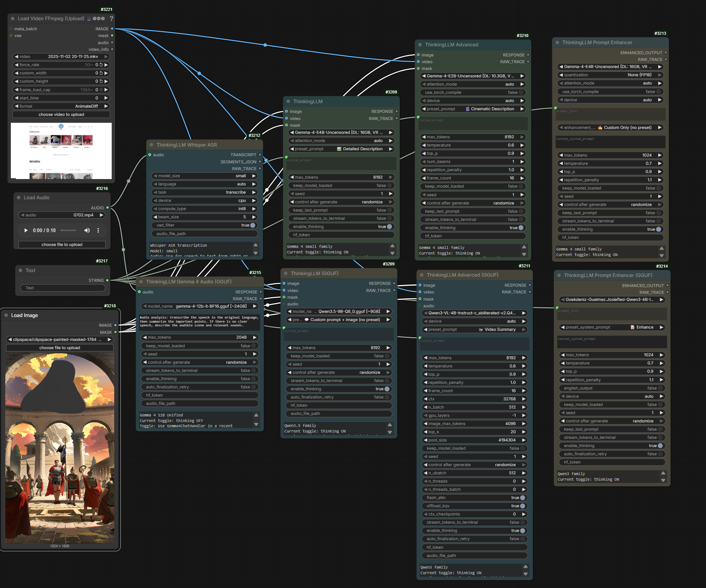Decrease beam_size in Whisper ASR node

tap(155, 217)
